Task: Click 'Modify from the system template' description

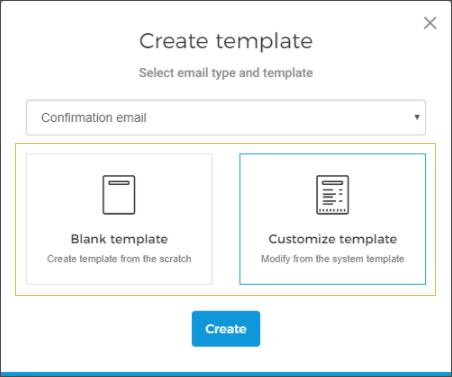Action: tap(333, 259)
